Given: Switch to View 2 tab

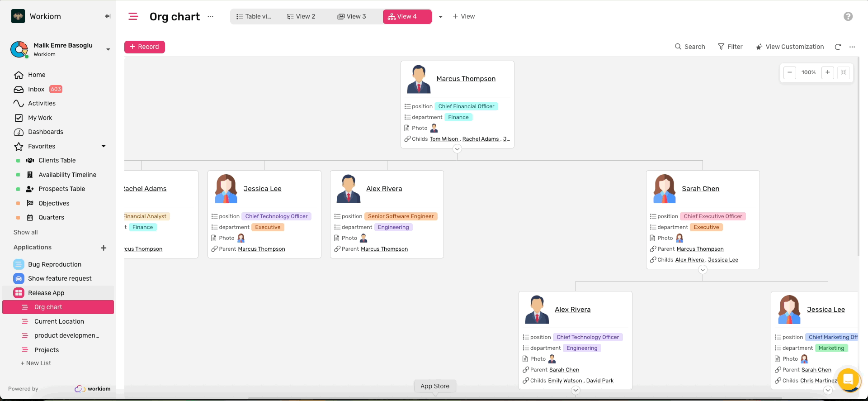Looking at the screenshot, I should click(x=302, y=16).
